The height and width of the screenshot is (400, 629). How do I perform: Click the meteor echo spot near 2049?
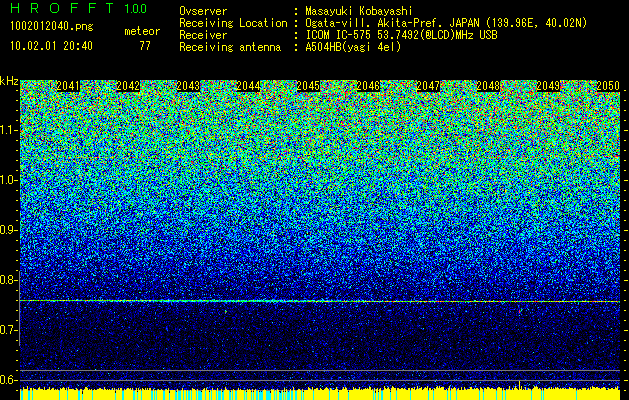(520, 311)
